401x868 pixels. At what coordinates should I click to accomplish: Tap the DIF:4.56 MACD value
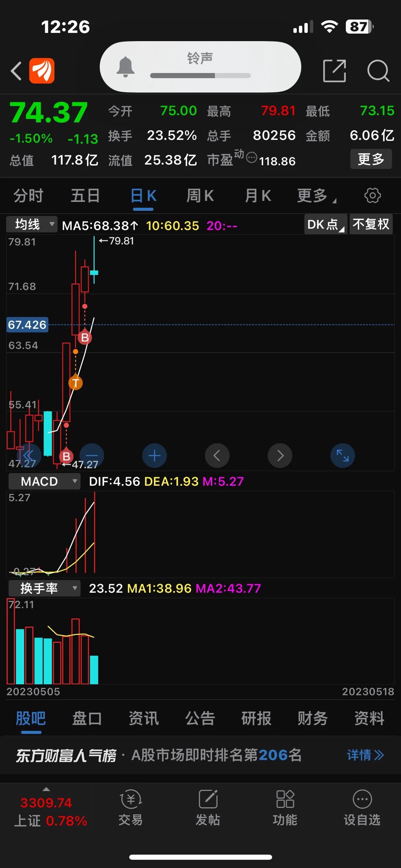114,481
